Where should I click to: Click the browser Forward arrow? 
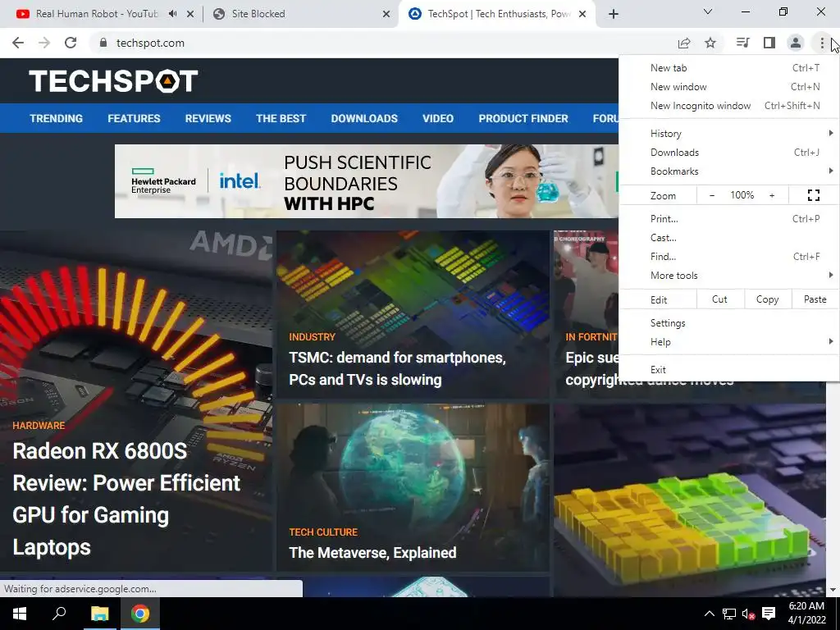44,43
